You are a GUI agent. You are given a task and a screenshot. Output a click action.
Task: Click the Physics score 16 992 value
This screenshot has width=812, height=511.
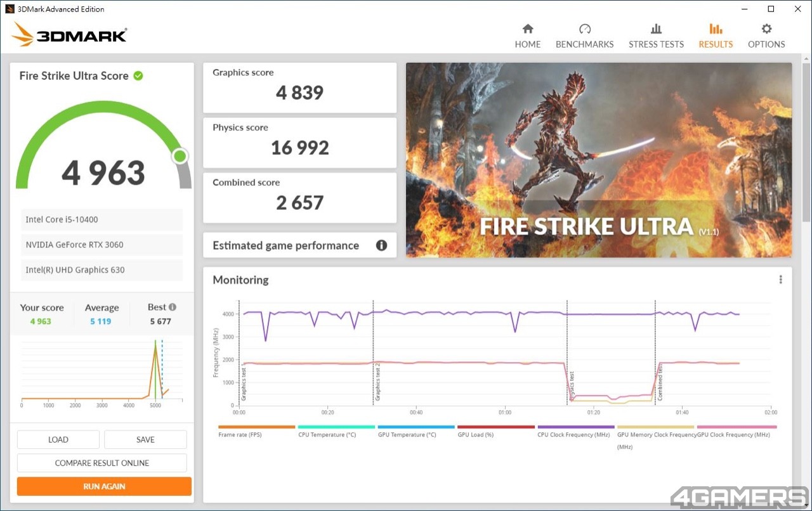pos(299,148)
